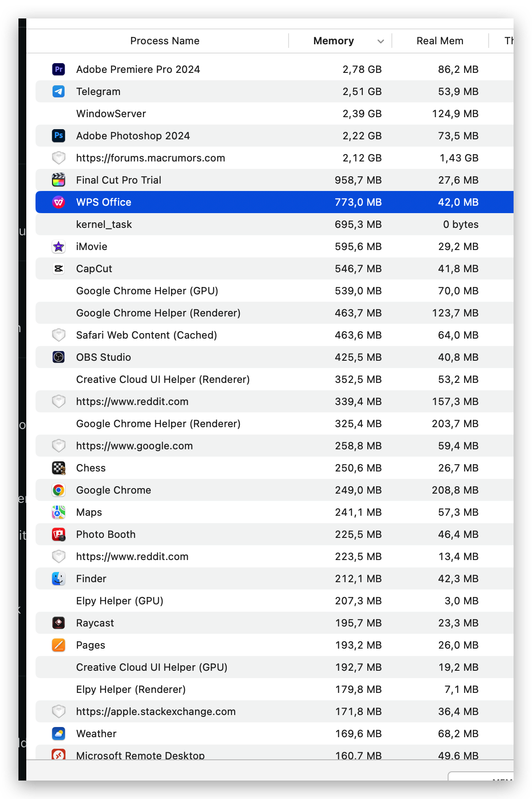Click iMovie's 595,6 MB memory value

[358, 246]
